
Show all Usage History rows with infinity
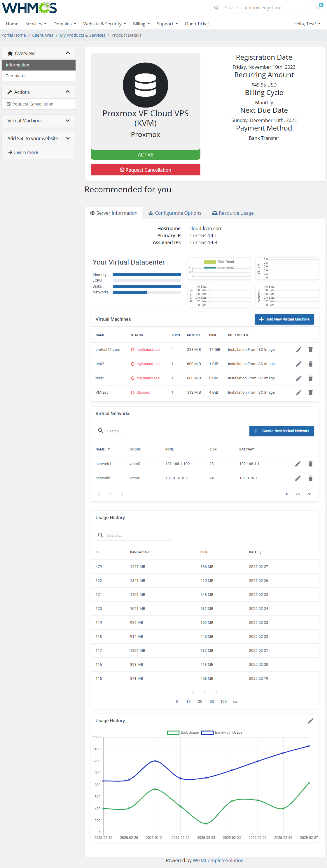[235, 702]
